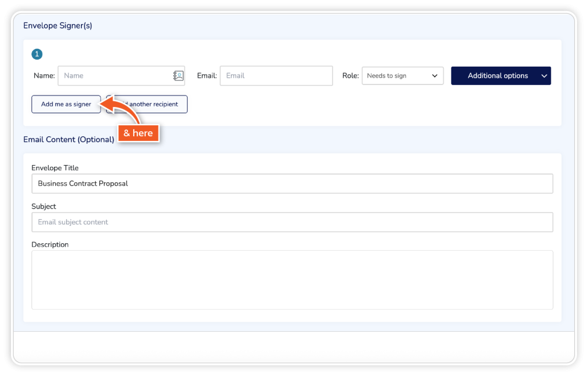Open the contact book icon in Name field
This screenshot has height=376, width=588.
[178, 76]
